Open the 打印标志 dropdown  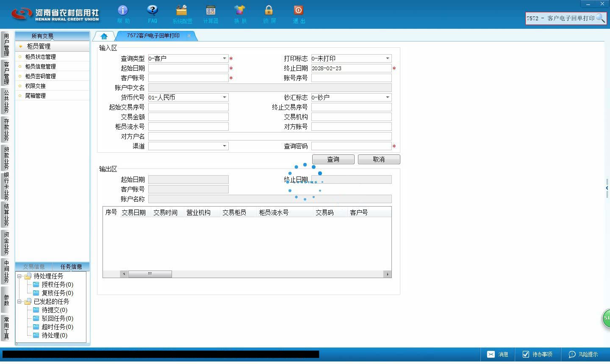[x=387, y=58]
